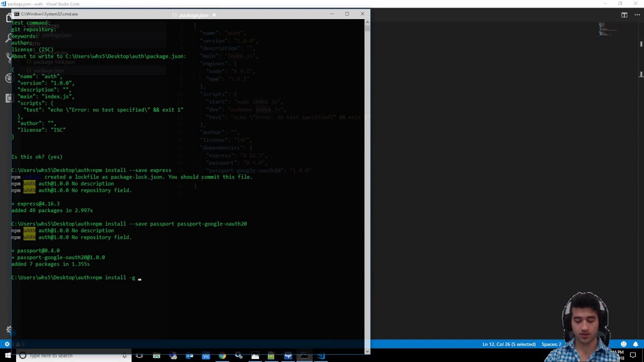Open Google Chrome from the taskbar
This screenshot has height=362, width=644.
click(222, 356)
